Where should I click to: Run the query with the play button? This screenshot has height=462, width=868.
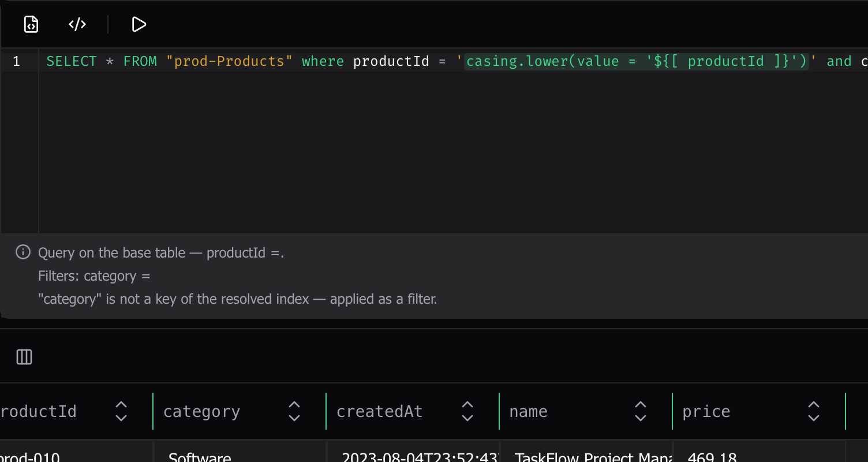click(x=139, y=24)
